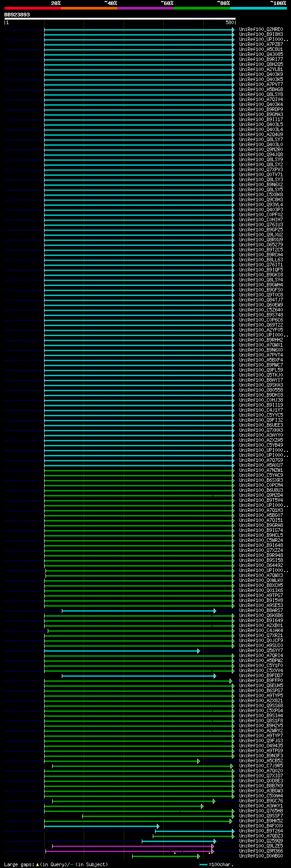Image resolution: width=291 pixels, height=868 pixels.
Task: Click the UniRef100_Q8H2Q5 label
Action: pyautogui.click(x=261, y=65)
